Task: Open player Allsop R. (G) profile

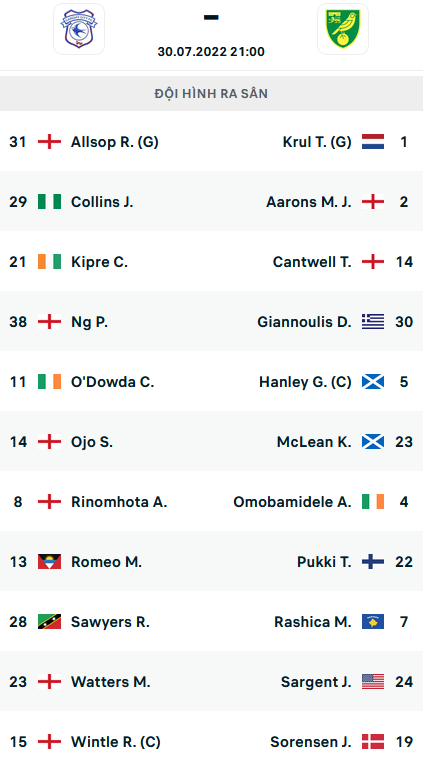Action: coord(115,142)
